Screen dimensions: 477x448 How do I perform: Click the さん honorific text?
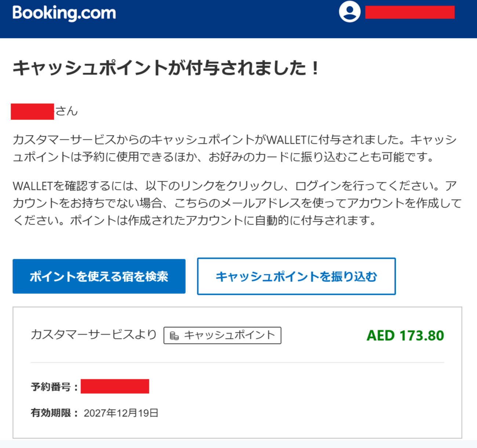[66, 111]
